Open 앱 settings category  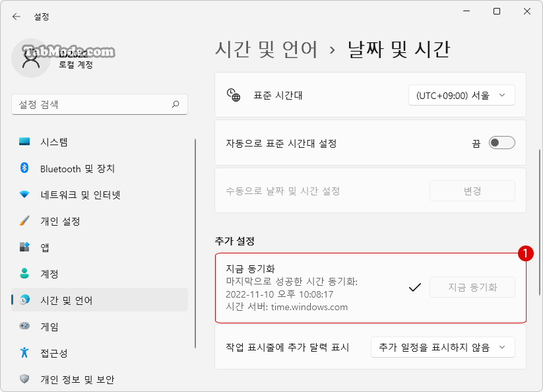pyautogui.click(x=45, y=247)
